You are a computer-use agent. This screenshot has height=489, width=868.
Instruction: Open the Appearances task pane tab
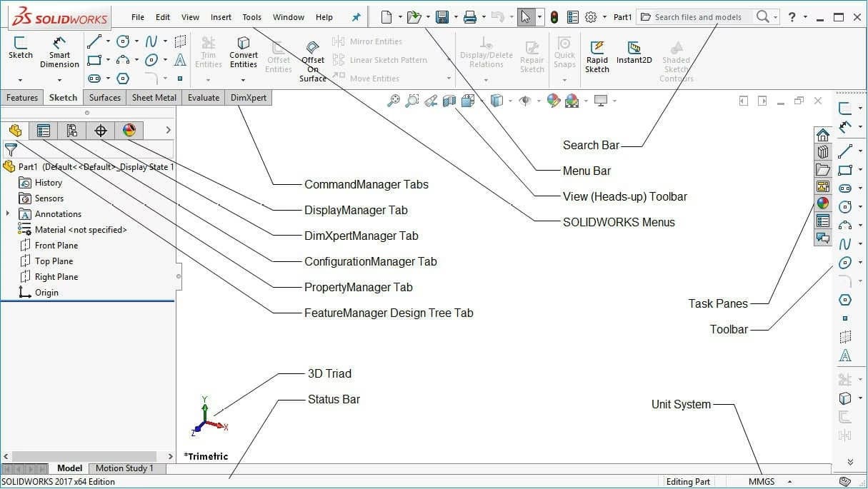point(823,203)
